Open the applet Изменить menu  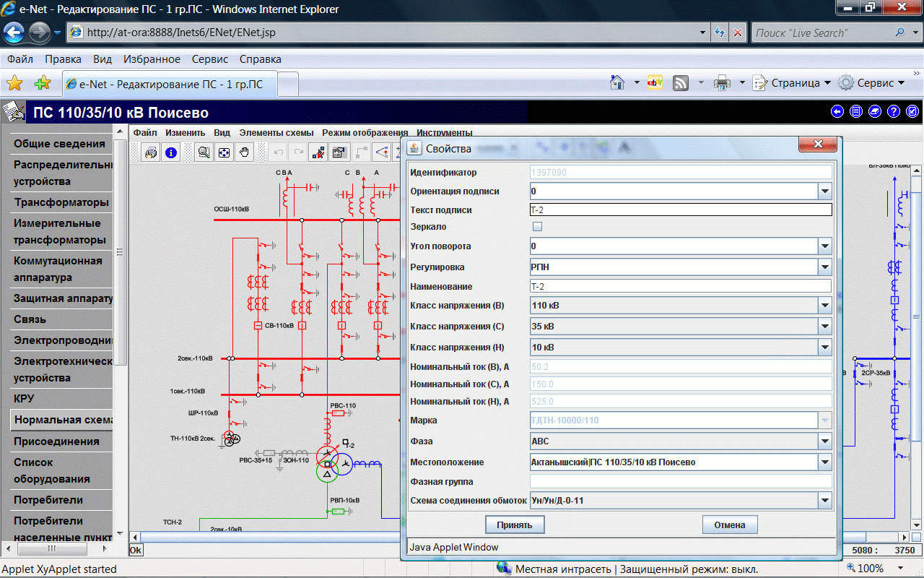pos(186,133)
